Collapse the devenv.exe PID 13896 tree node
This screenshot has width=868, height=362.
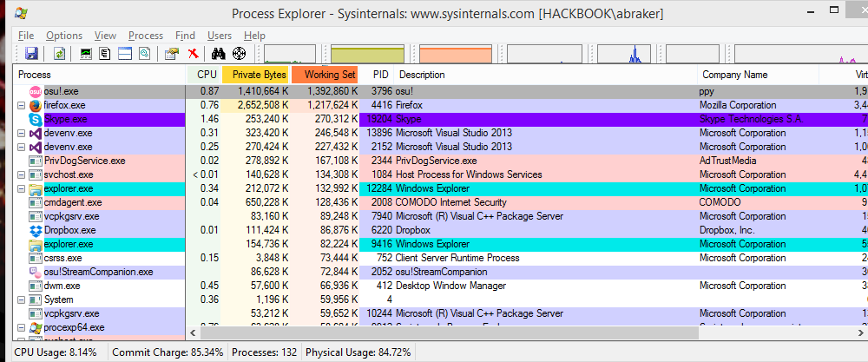tap(22, 133)
